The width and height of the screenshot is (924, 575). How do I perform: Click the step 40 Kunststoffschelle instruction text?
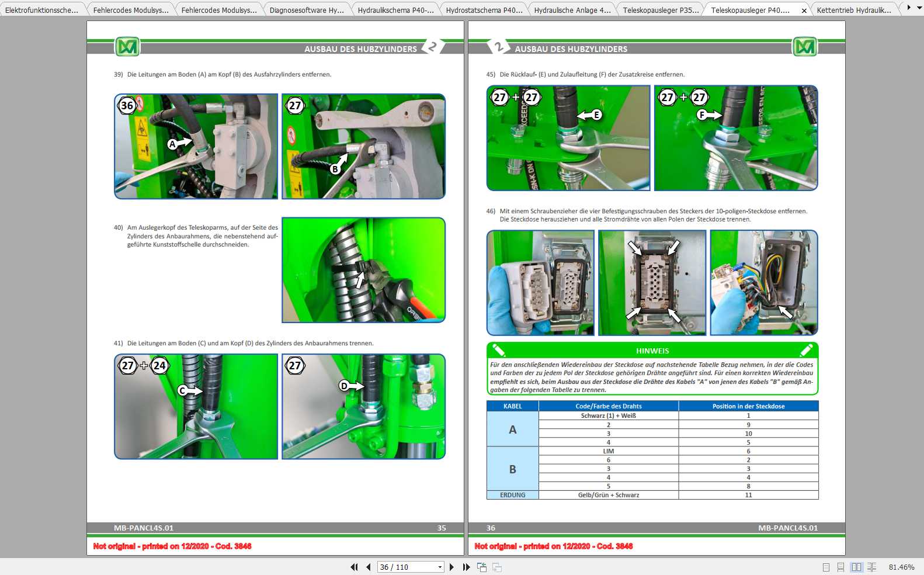click(196, 236)
